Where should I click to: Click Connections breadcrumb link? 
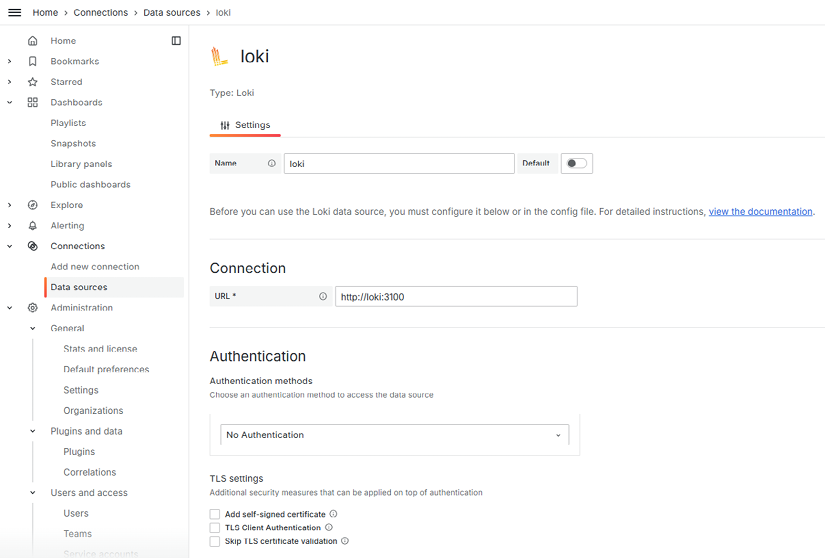click(100, 13)
